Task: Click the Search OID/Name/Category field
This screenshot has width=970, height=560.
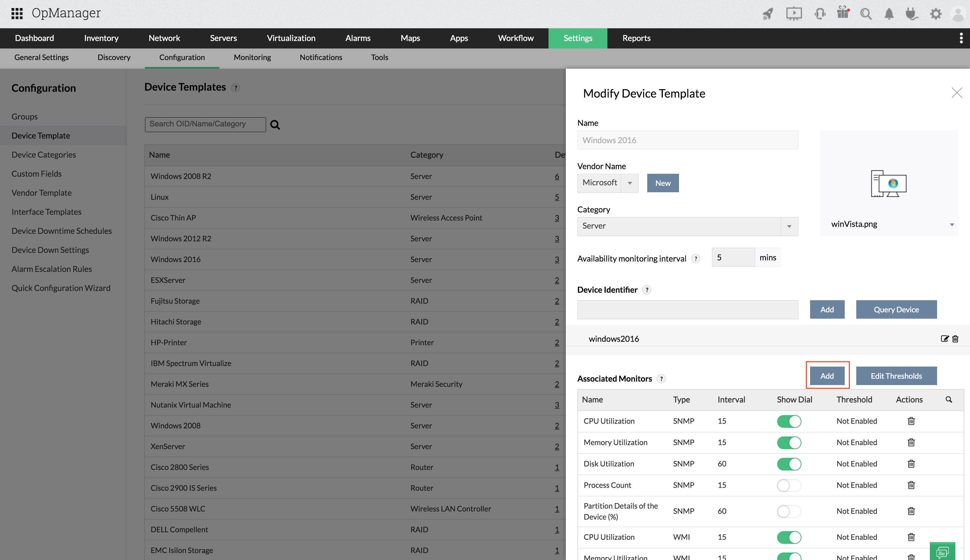Action: [205, 124]
